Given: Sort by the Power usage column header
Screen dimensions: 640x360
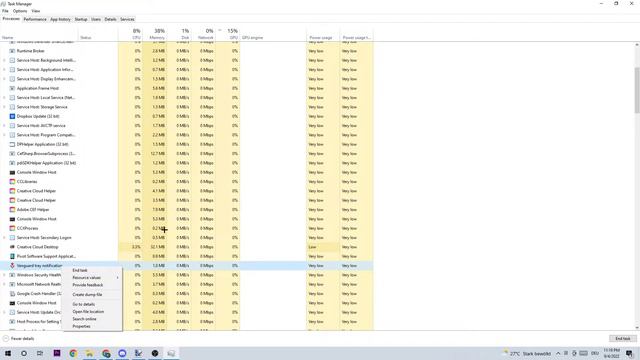Looking at the screenshot, I should (x=323, y=34).
